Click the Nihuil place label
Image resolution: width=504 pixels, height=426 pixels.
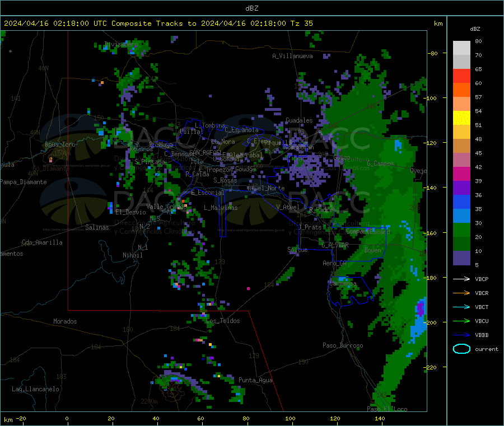133,255
